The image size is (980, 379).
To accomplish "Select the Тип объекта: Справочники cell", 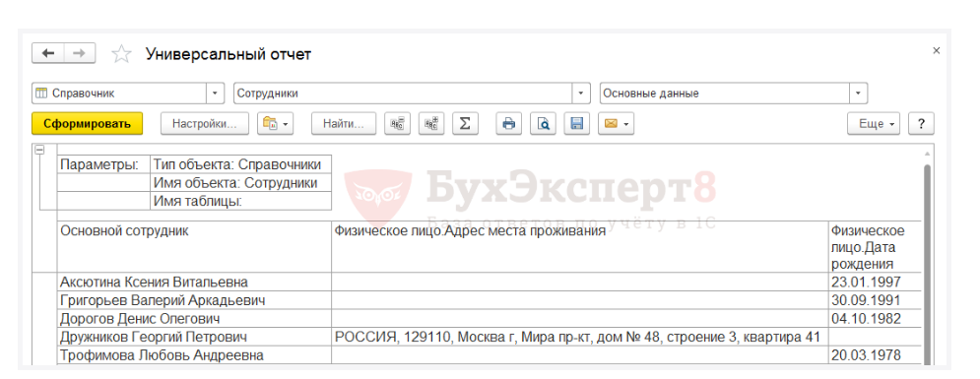I will tap(240, 164).
